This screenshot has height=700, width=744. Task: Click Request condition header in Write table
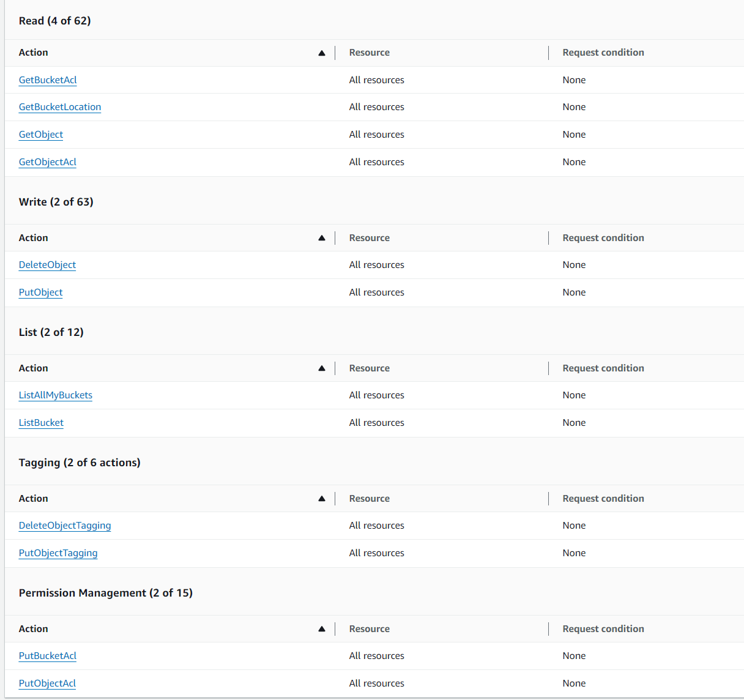[x=603, y=238]
